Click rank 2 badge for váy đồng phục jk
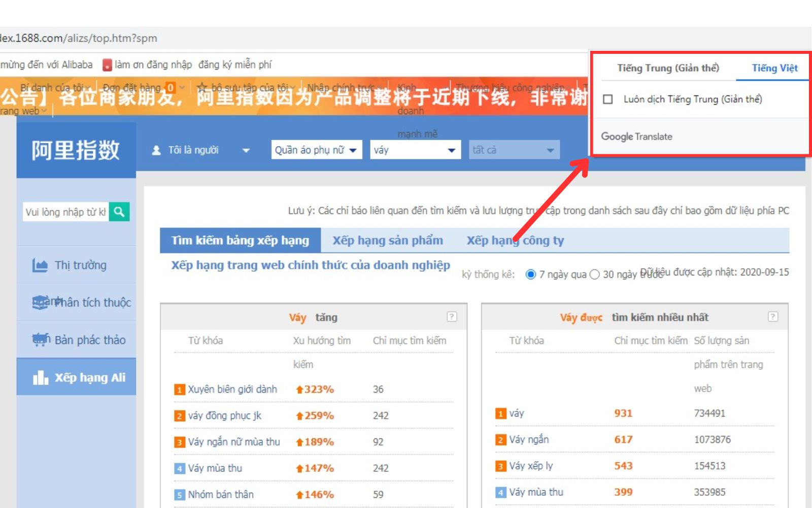Image resolution: width=812 pixels, height=508 pixels. click(x=179, y=416)
